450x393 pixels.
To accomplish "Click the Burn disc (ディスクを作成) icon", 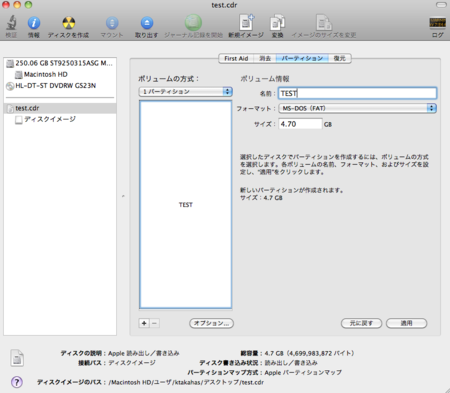I will pos(69,23).
